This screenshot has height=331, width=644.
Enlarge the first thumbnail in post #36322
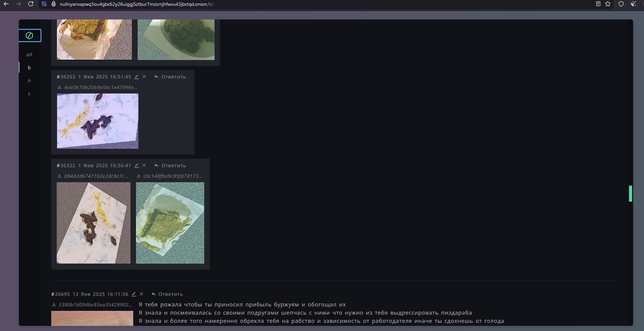pyautogui.click(x=94, y=223)
